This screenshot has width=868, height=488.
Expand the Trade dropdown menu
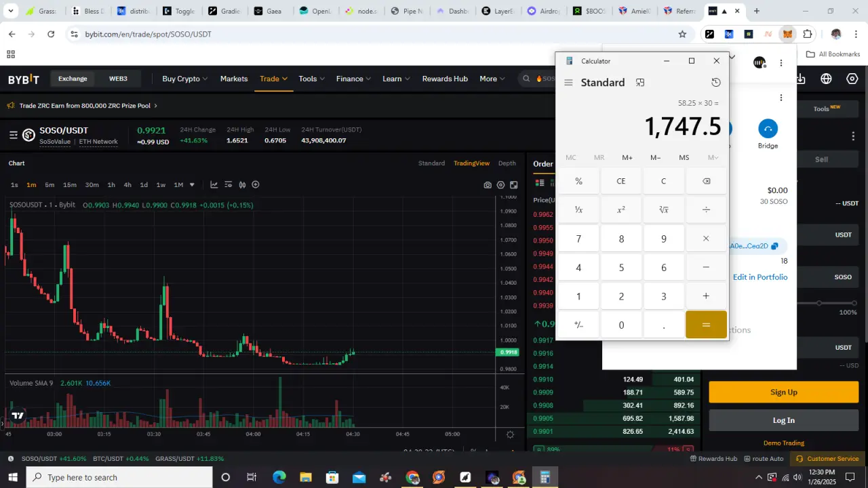(x=274, y=79)
